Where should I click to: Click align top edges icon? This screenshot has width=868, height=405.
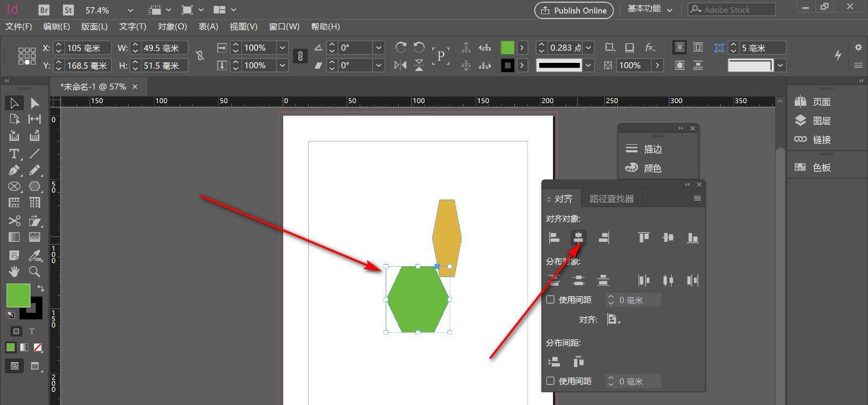[643, 237]
